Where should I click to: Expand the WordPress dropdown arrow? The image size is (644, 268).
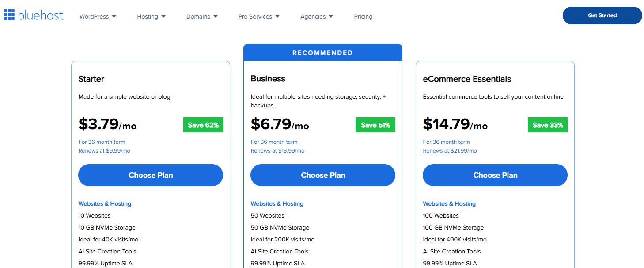(114, 17)
